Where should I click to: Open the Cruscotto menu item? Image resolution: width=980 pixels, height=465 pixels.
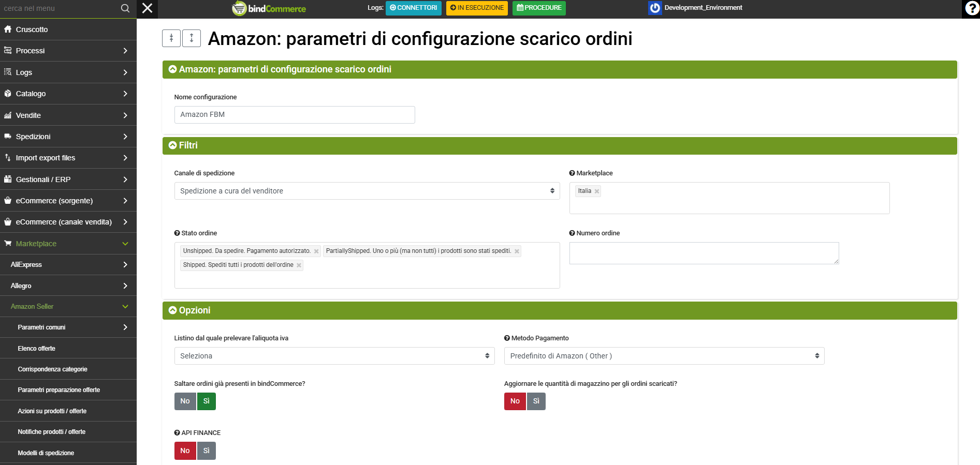[x=32, y=29]
